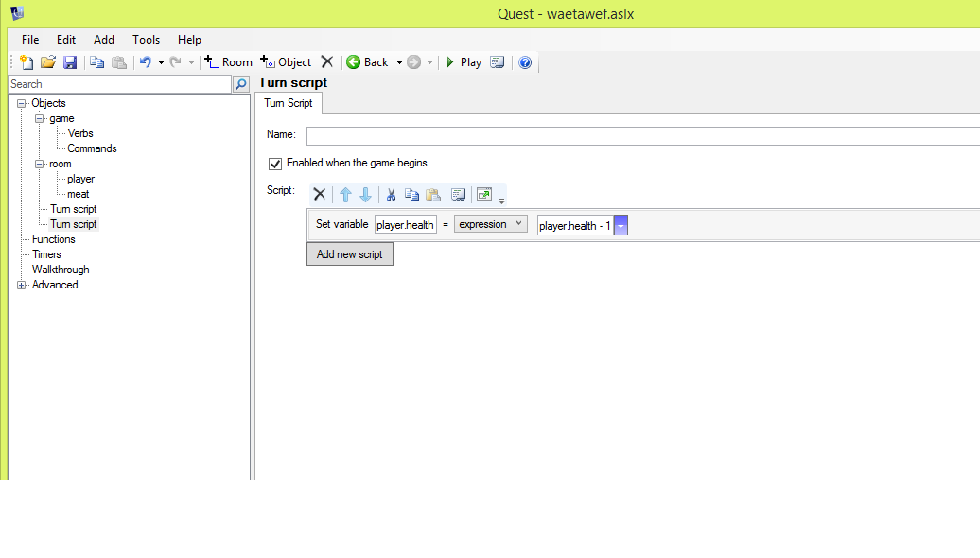
Task: Delete the selected script with X icon
Action: [x=320, y=194]
